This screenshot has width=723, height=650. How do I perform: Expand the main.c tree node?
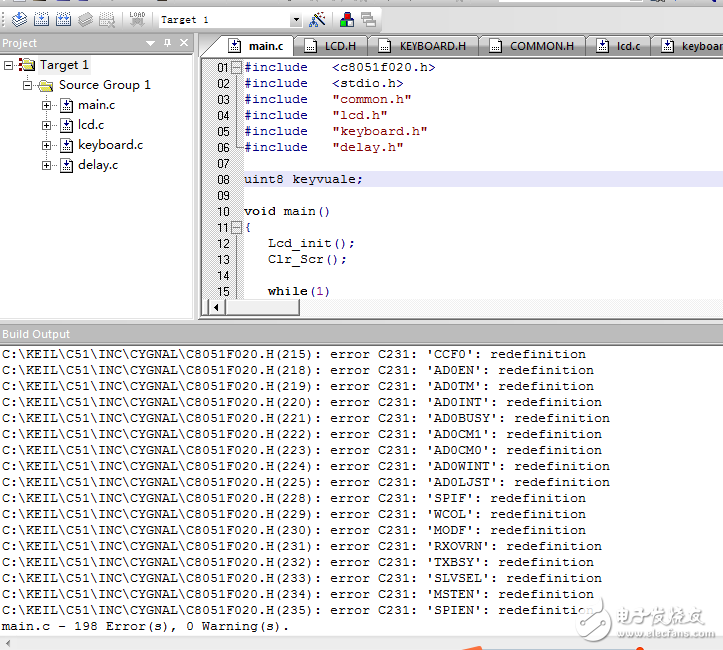click(47, 105)
